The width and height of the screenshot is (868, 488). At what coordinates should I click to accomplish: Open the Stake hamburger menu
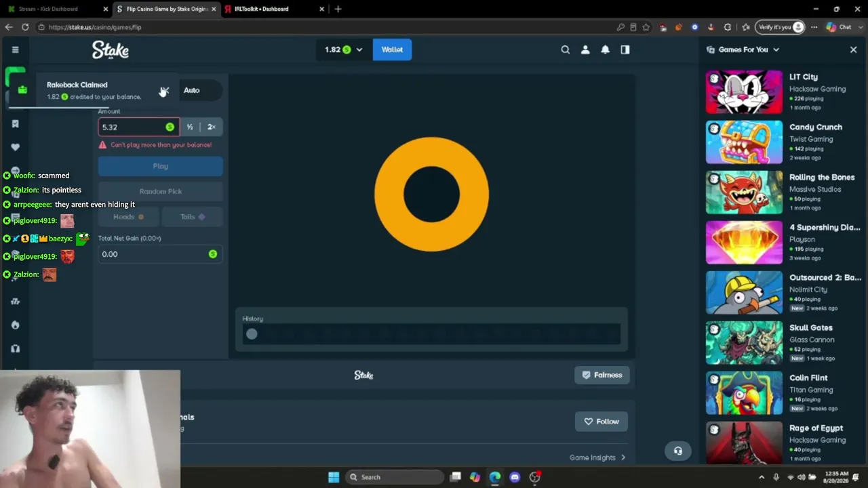pyautogui.click(x=15, y=49)
